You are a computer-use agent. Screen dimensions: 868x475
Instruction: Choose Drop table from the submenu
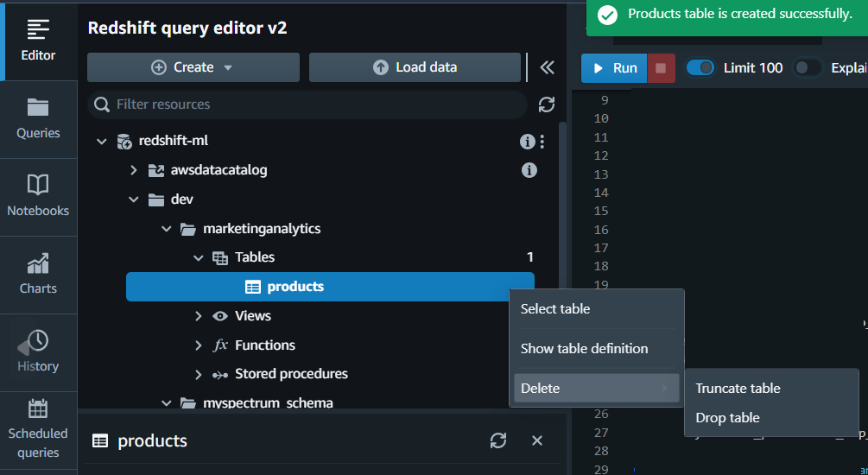728,418
